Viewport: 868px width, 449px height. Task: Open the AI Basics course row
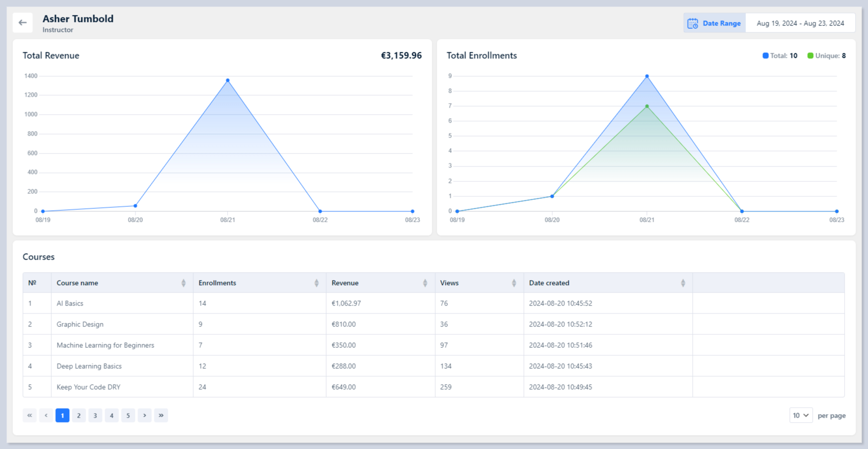coord(70,303)
